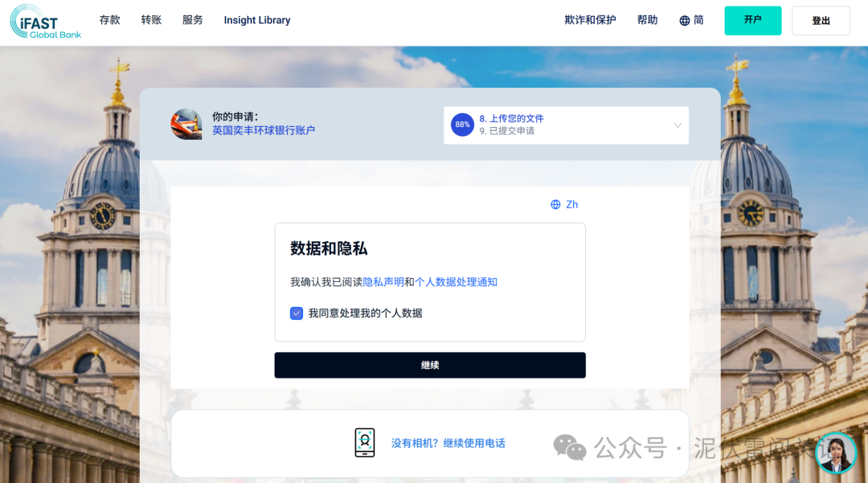Open the 存款 menu
Image resolution: width=868 pixels, height=483 pixels.
tap(109, 20)
